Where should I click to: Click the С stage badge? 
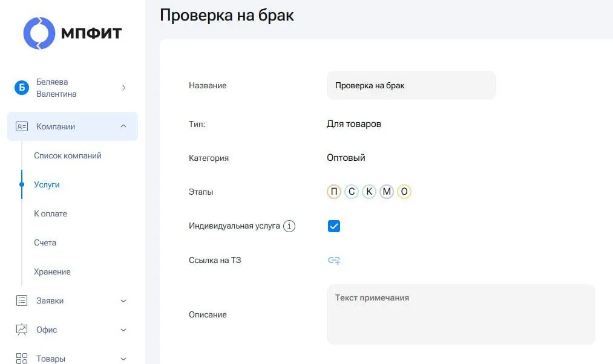click(x=352, y=192)
